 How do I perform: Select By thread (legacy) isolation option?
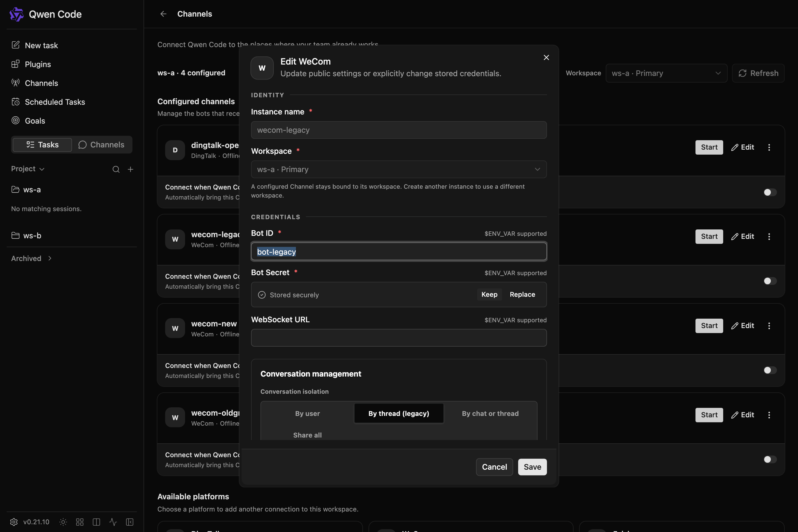[x=399, y=413]
